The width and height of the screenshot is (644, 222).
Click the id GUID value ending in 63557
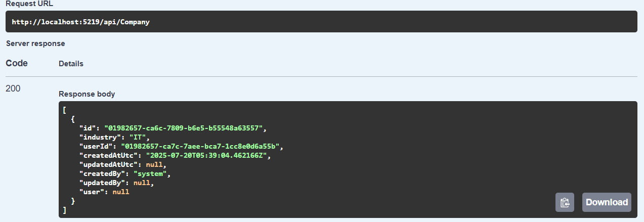tap(185, 128)
